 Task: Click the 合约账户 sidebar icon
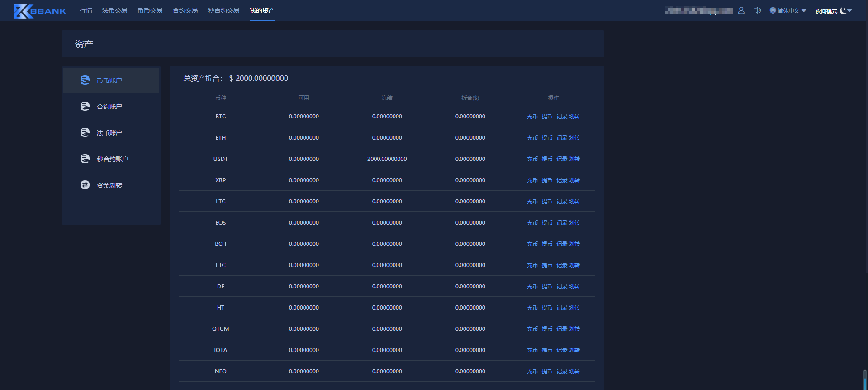pyautogui.click(x=85, y=106)
